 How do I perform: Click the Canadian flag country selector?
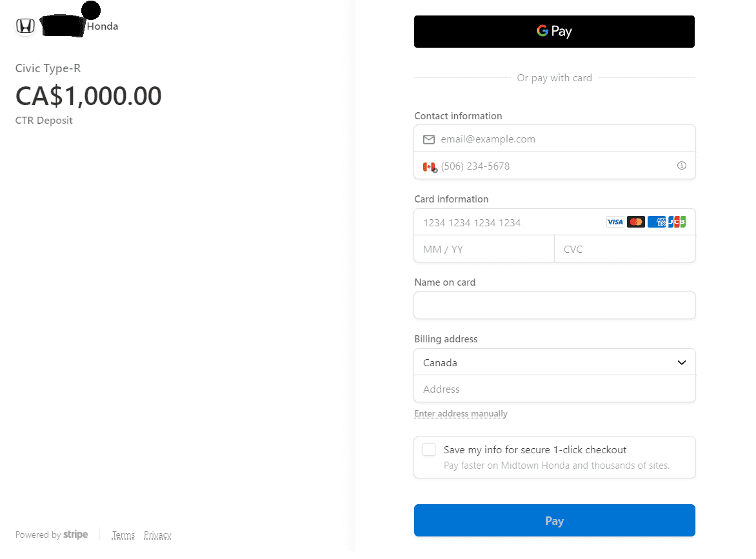[430, 167]
